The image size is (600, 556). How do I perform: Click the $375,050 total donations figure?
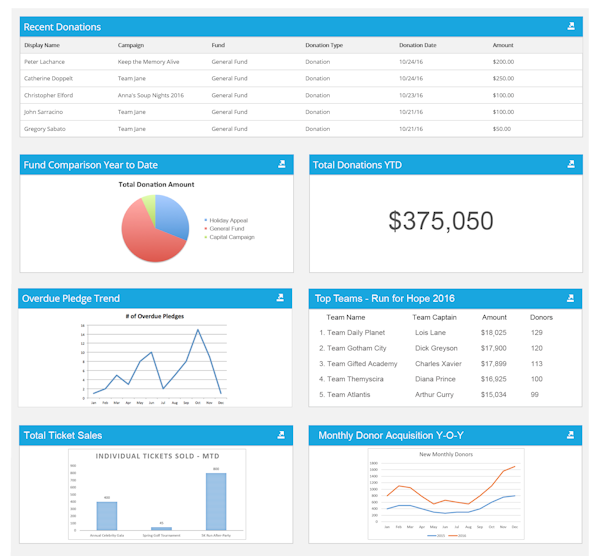pos(441,221)
